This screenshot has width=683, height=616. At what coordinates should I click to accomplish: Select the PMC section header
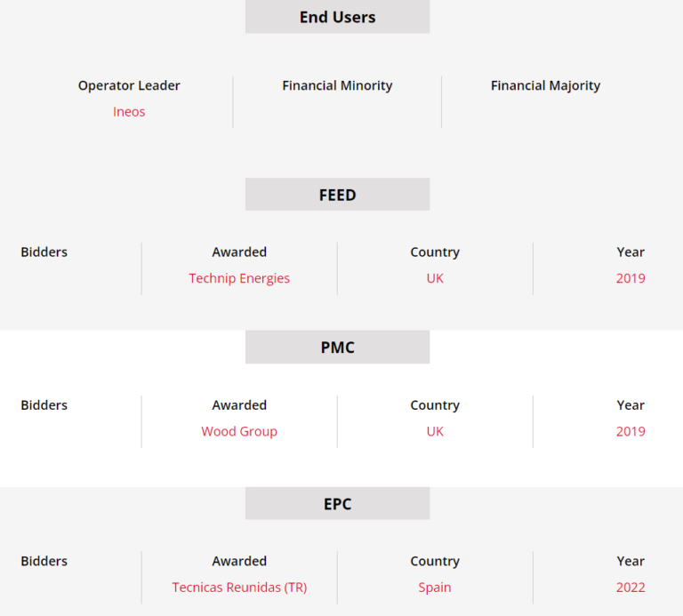point(337,348)
